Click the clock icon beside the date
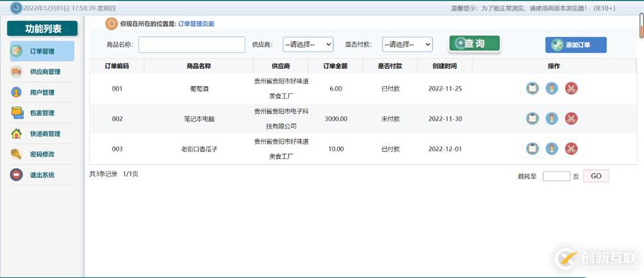This screenshot has height=278, width=644. [16, 8]
